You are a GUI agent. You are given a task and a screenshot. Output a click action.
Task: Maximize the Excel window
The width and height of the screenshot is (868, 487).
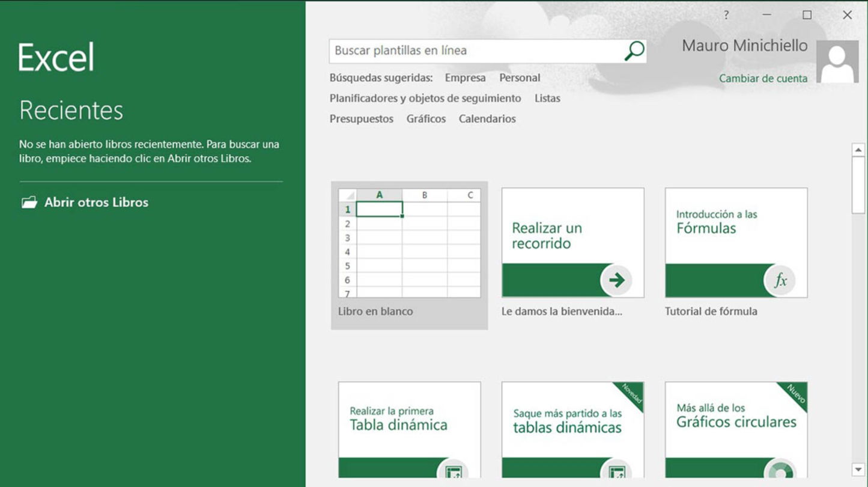click(807, 15)
